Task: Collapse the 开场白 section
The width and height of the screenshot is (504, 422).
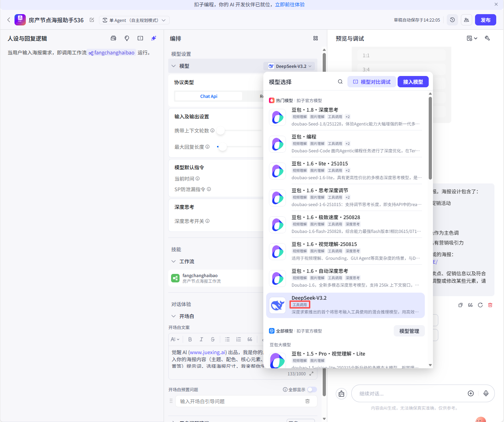Action: click(173, 316)
